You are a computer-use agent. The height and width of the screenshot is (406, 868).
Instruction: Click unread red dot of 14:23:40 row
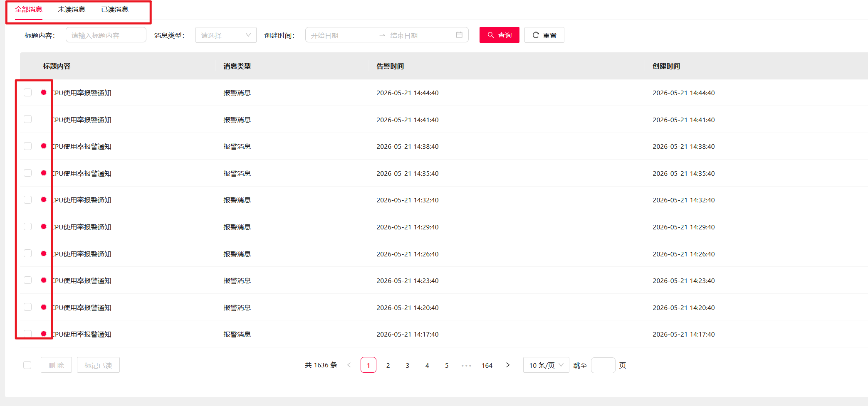[44, 280]
